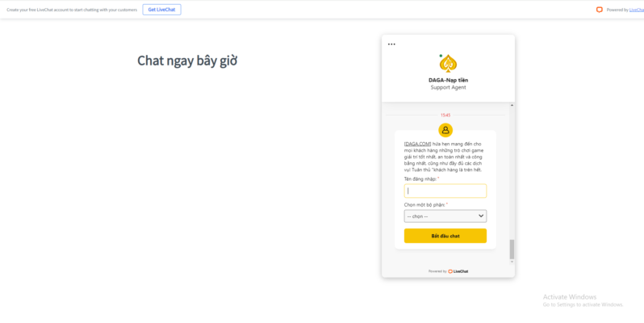
Task: Click the LiveChat logo in widget footer
Action: coord(458,271)
